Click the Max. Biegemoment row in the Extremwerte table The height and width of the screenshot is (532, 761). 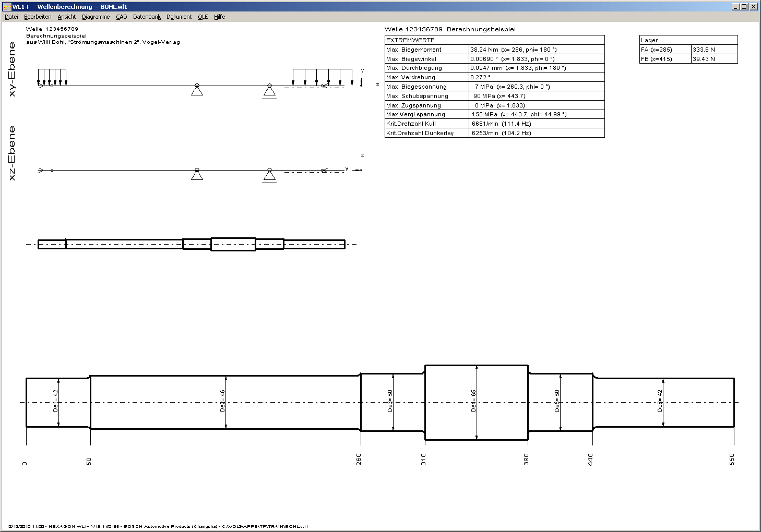pos(427,50)
